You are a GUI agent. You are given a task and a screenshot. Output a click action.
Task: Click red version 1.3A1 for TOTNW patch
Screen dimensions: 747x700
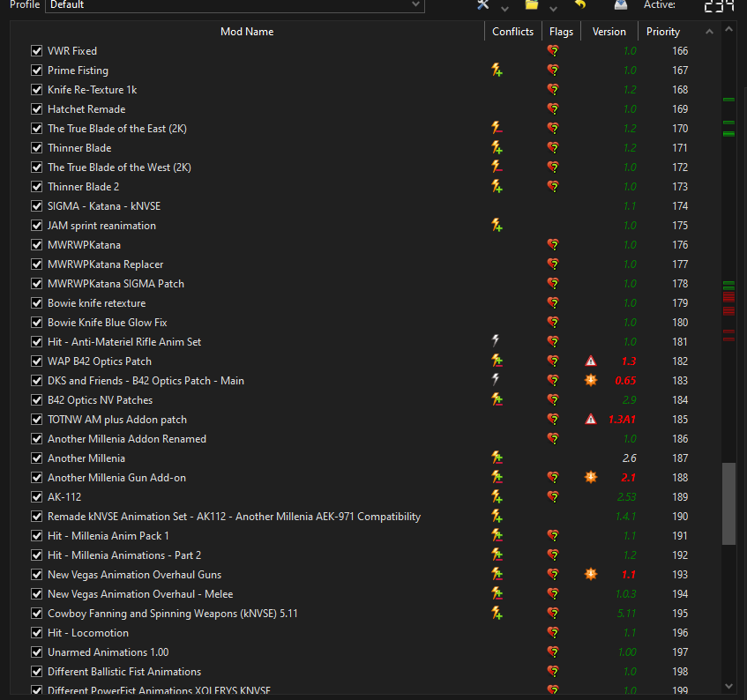tap(622, 420)
